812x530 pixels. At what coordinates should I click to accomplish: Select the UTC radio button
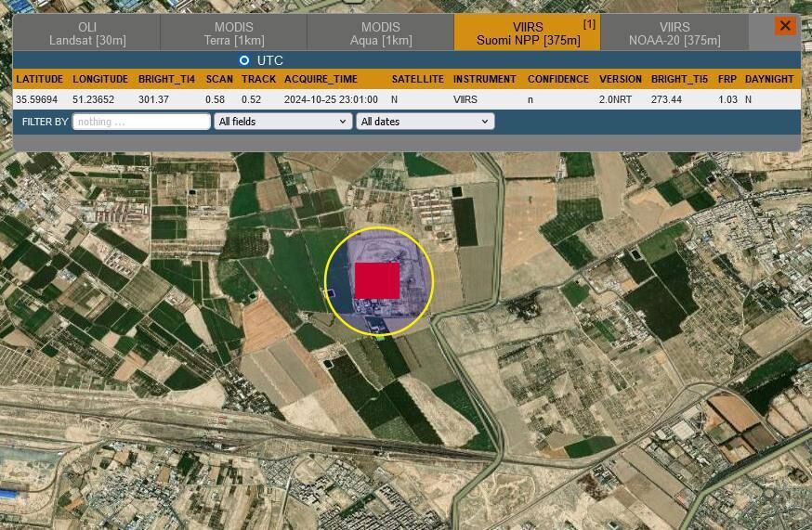point(244,60)
